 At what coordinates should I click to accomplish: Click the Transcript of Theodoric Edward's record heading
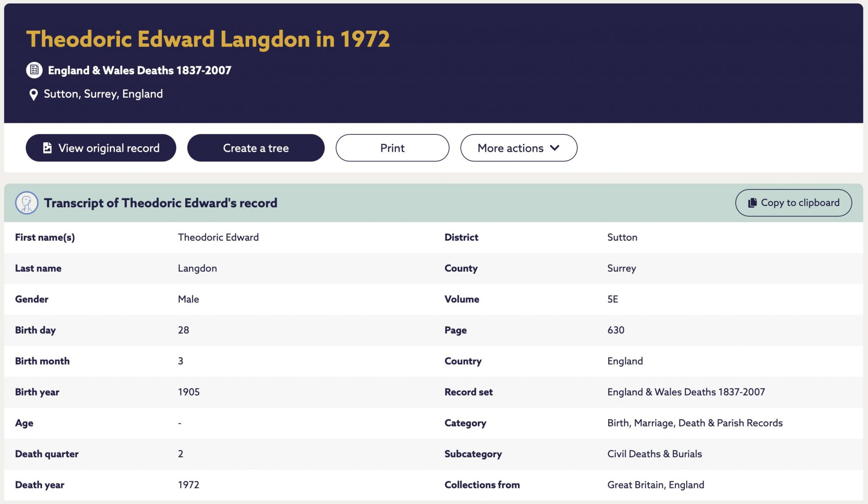161,203
